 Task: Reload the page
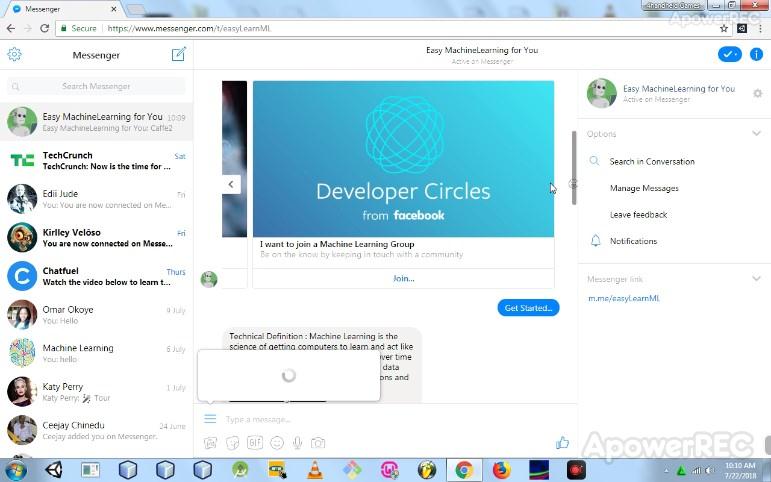tap(44, 28)
